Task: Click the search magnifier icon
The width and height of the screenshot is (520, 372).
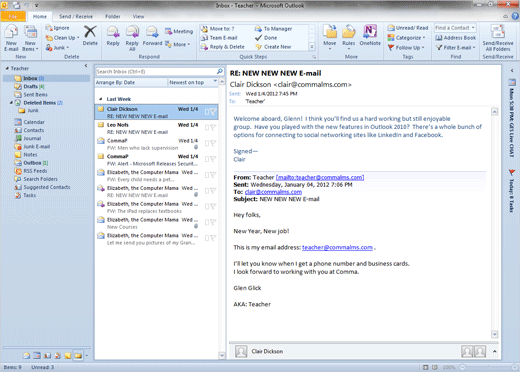Action: [x=220, y=71]
